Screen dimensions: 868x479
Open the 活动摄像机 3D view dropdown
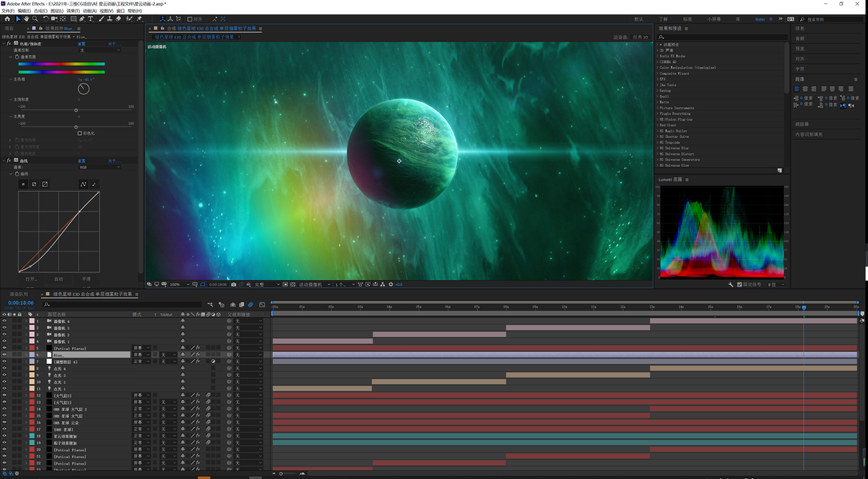314,285
